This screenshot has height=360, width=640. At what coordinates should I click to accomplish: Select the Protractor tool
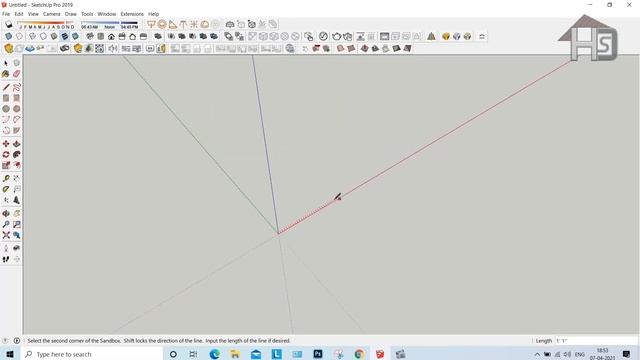click(6, 189)
